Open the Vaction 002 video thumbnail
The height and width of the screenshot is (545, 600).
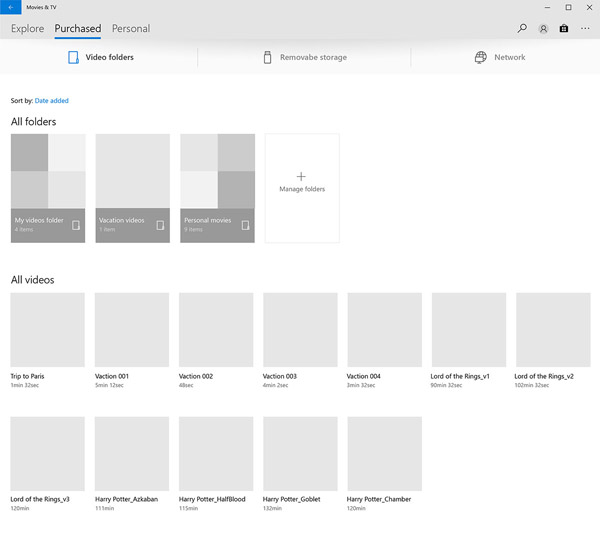pos(216,330)
